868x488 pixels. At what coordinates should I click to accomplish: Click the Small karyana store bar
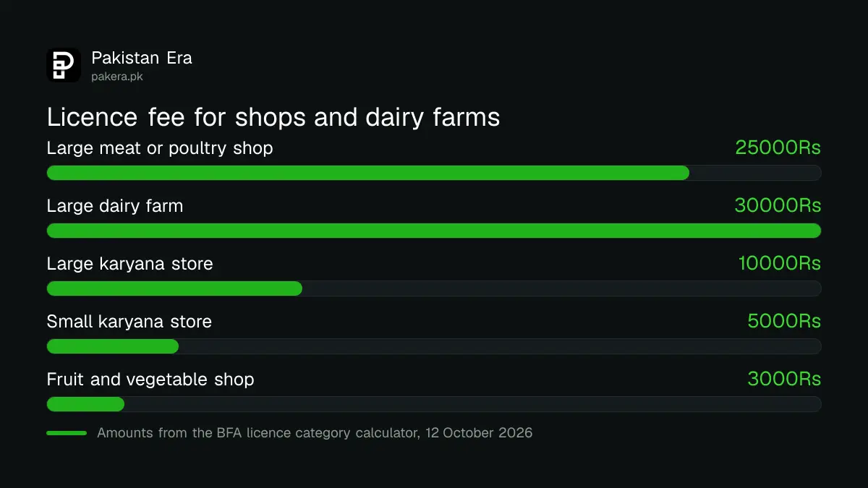point(434,346)
